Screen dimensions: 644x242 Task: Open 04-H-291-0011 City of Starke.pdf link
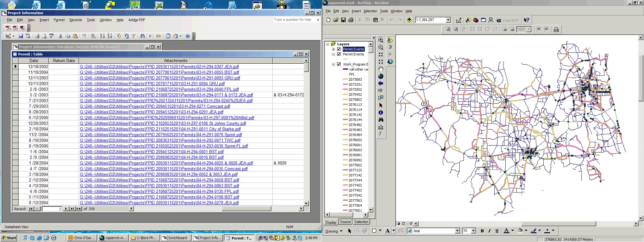(x=160, y=129)
